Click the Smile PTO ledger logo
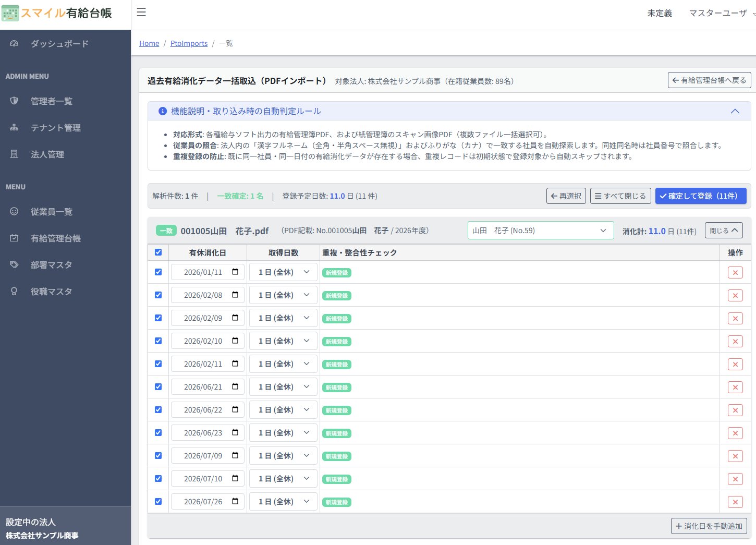 point(57,13)
